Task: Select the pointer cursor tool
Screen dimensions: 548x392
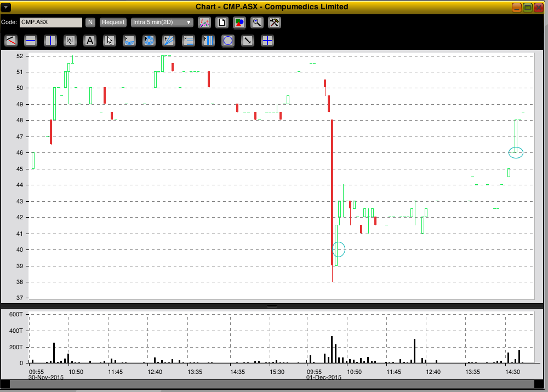Action: point(110,41)
